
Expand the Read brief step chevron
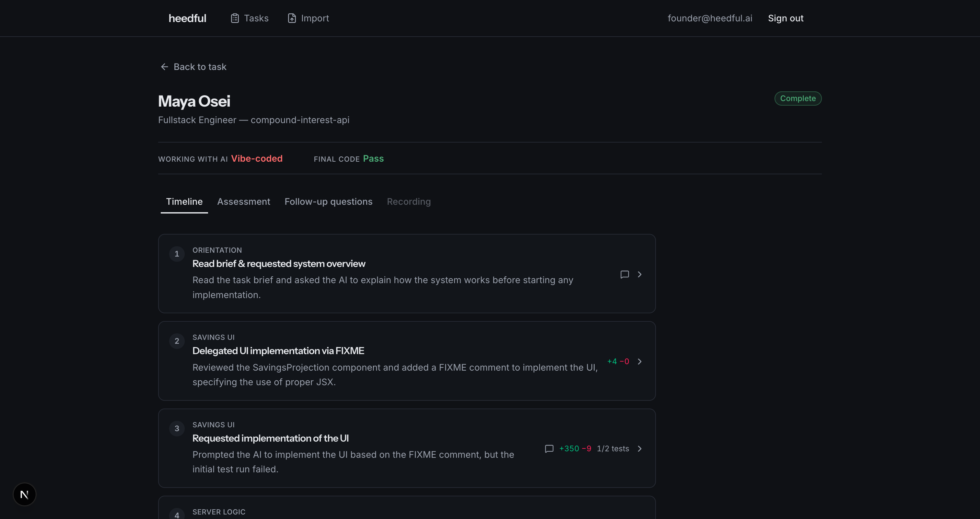coord(639,274)
